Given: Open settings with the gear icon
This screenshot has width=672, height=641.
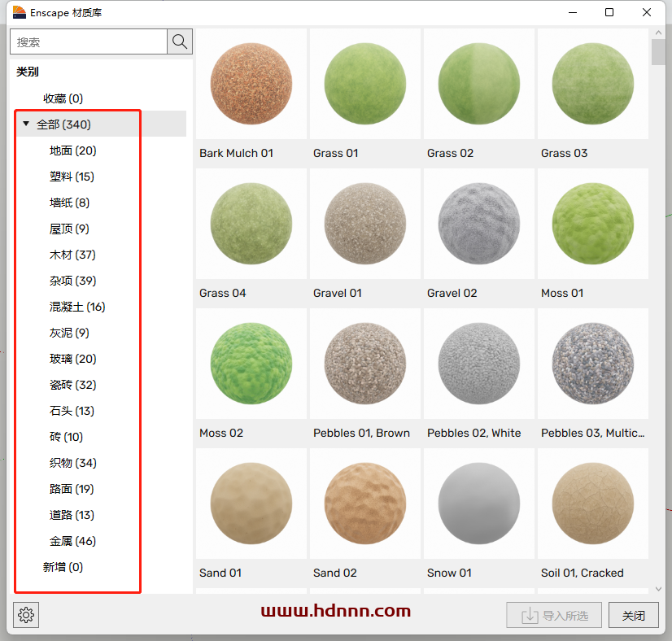Looking at the screenshot, I should pos(26,615).
